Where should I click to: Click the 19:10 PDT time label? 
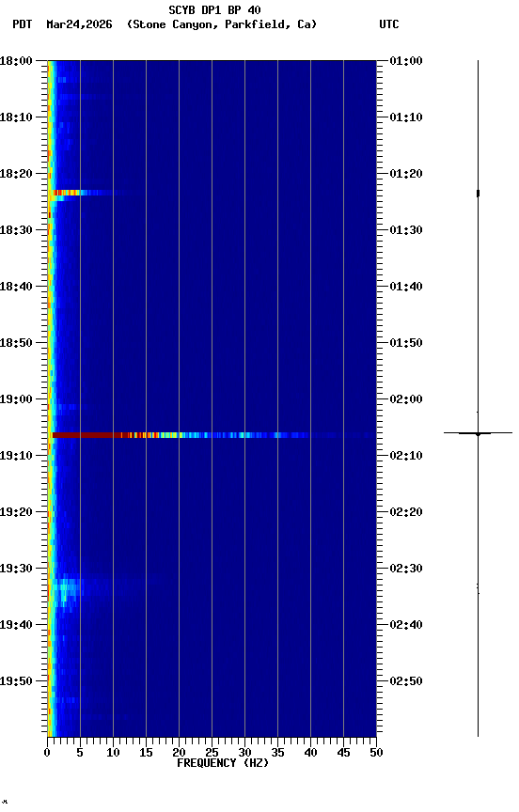click(16, 456)
